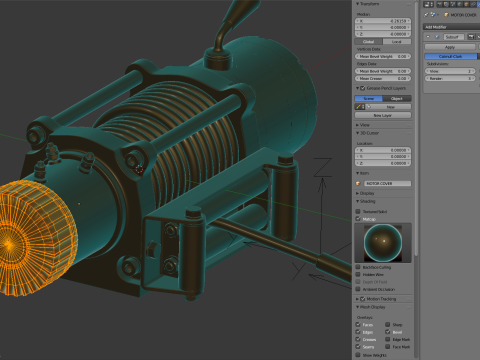This screenshot has height=360, width=480.
Task: Enable Ambient Occlusion checkbox
Action: coord(358,289)
